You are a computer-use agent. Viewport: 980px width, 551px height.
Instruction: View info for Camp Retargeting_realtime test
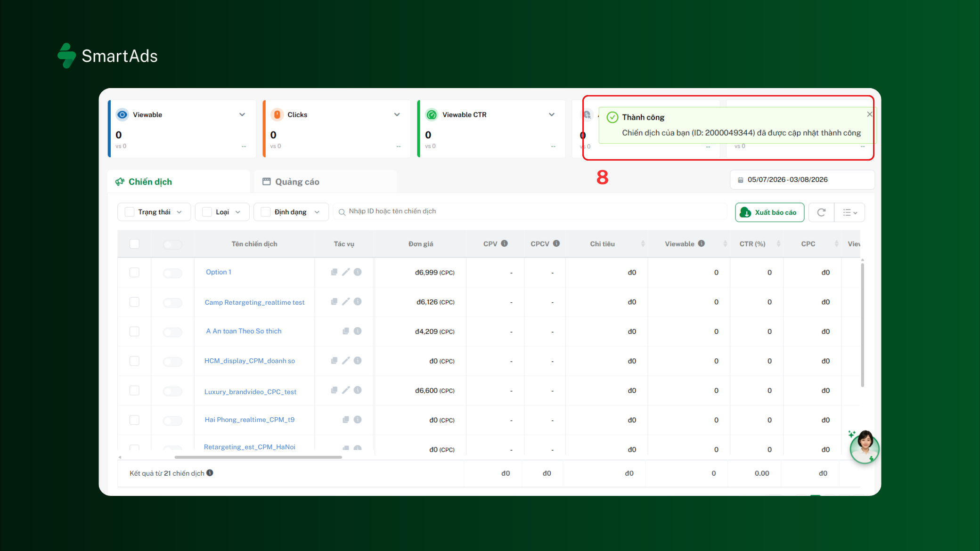click(358, 302)
